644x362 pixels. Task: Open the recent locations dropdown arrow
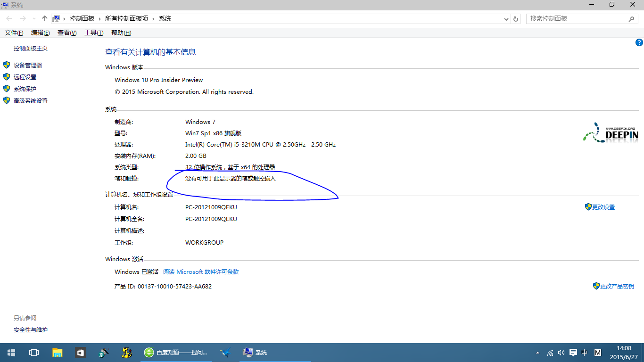34,19
